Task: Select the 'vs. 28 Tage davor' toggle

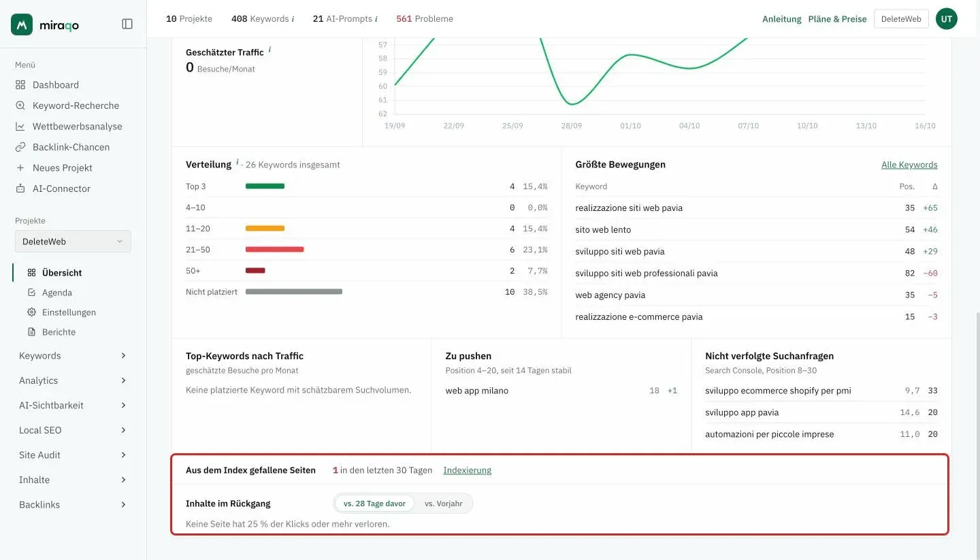Action: (x=374, y=504)
